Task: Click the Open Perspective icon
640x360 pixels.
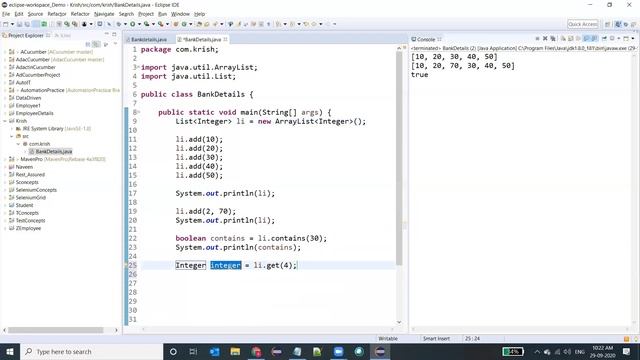Action: click(607, 24)
